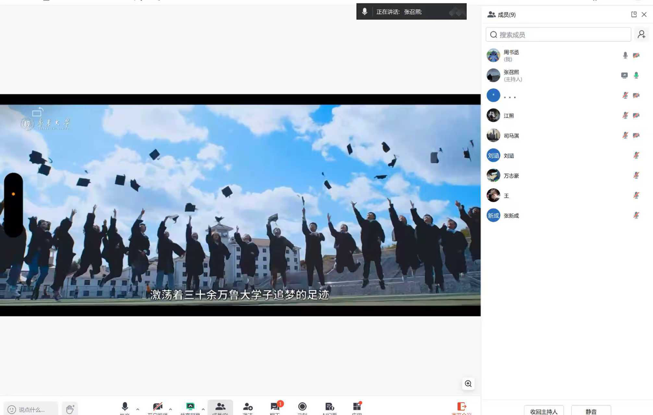Toggle camera icon for member 邓马英

pos(636,136)
